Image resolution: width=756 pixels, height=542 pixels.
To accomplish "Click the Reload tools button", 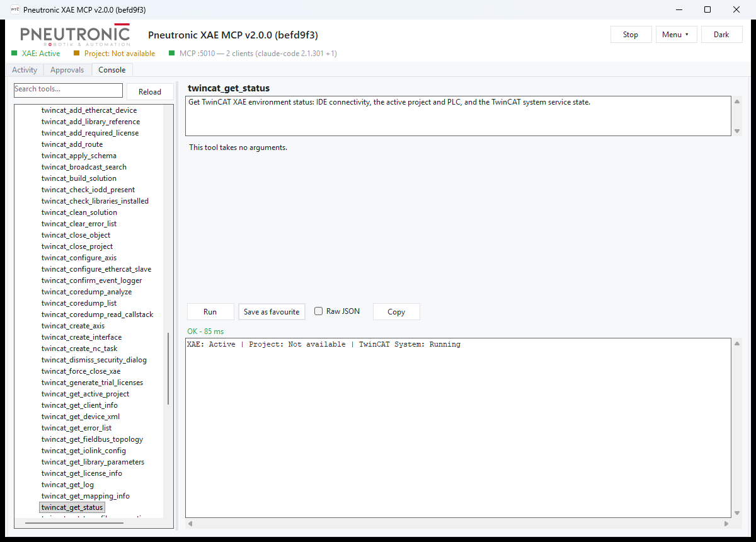I will coord(150,92).
